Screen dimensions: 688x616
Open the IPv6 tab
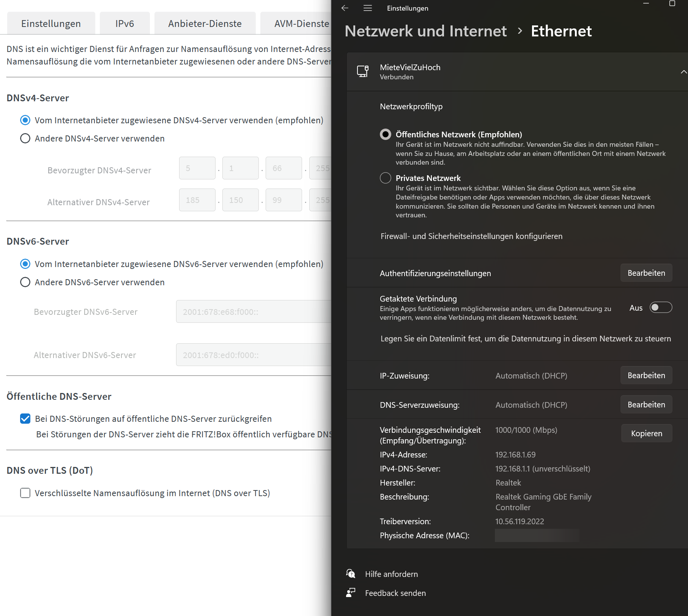tap(124, 24)
